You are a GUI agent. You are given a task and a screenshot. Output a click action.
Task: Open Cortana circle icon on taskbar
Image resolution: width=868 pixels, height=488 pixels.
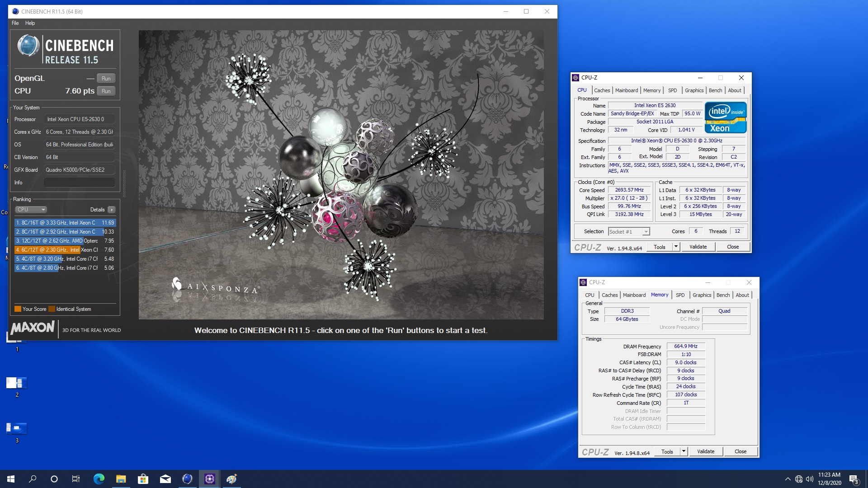click(54, 479)
